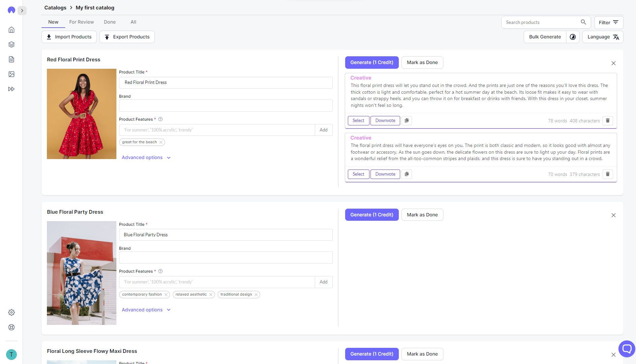Open the blue dress product photo
The image size is (636, 364).
coord(82,273)
